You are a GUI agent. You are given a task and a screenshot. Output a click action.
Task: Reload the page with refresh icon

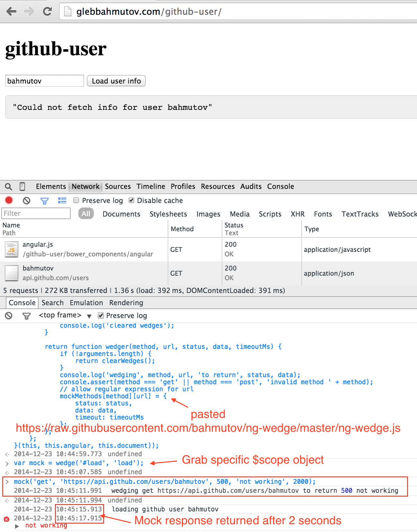[48, 12]
